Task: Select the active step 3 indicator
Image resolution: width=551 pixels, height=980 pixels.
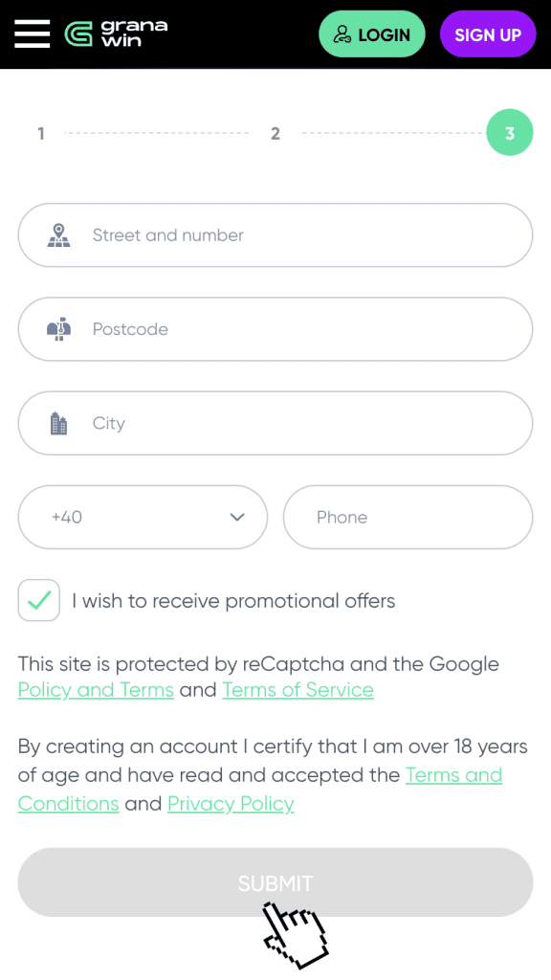Action: pos(510,132)
